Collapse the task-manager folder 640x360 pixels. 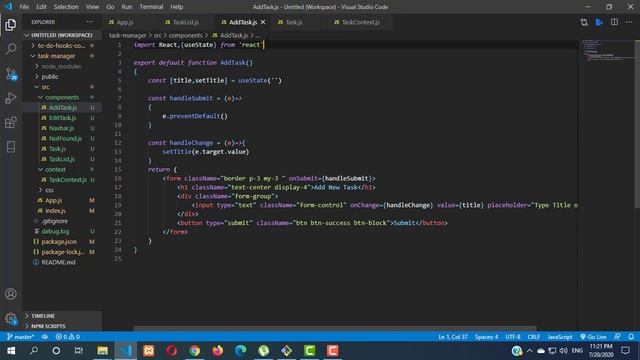pyautogui.click(x=56, y=56)
